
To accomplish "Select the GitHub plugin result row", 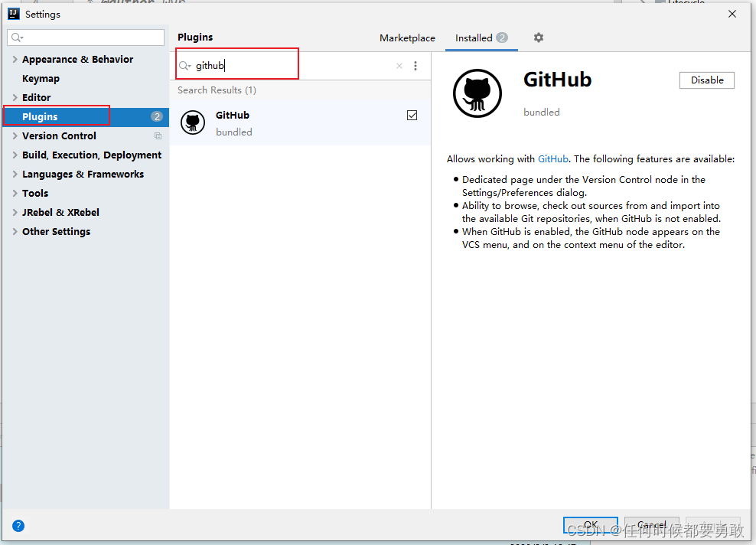I will (x=301, y=123).
